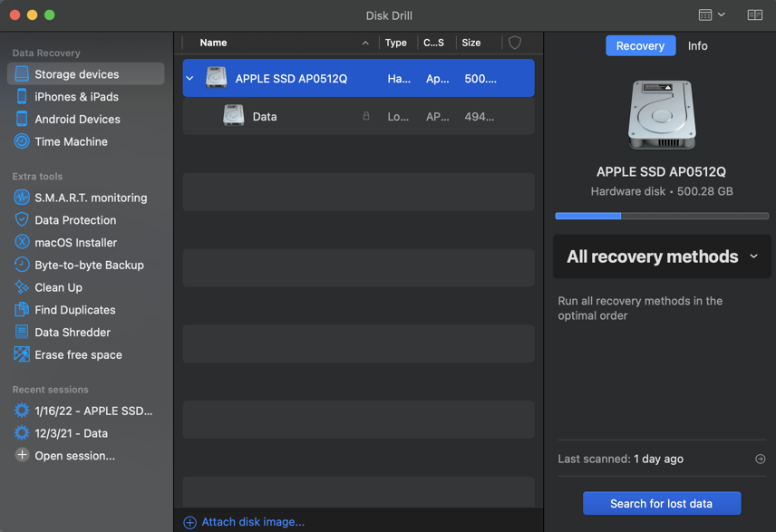Click the plus circle icon for Attach disk image
Screen dimensions: 776x532
190,522
